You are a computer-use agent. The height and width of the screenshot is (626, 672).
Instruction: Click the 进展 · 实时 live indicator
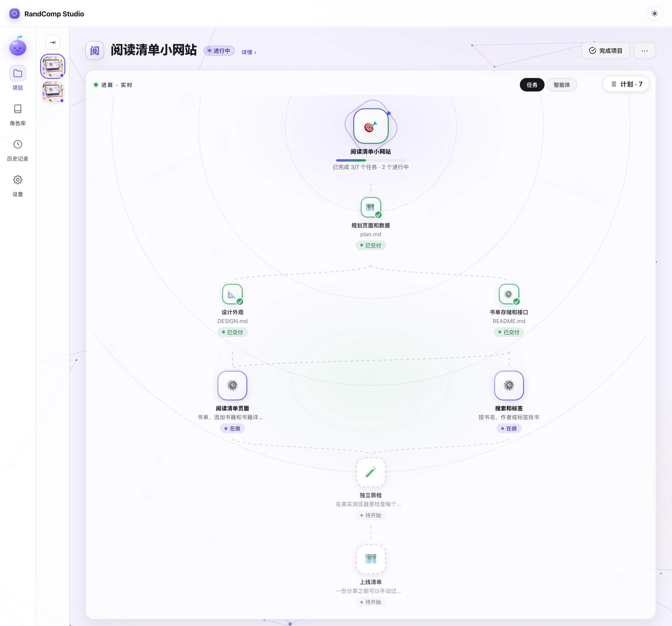[x=113, y=85]
